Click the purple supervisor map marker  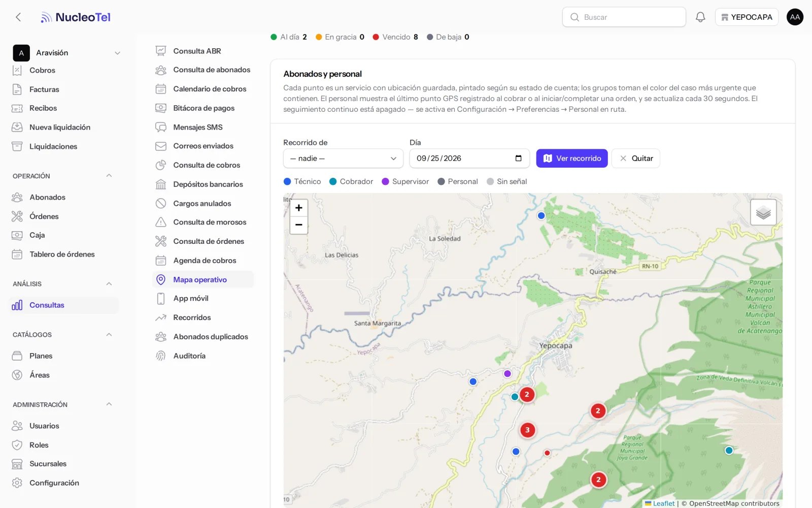[507, 374]
